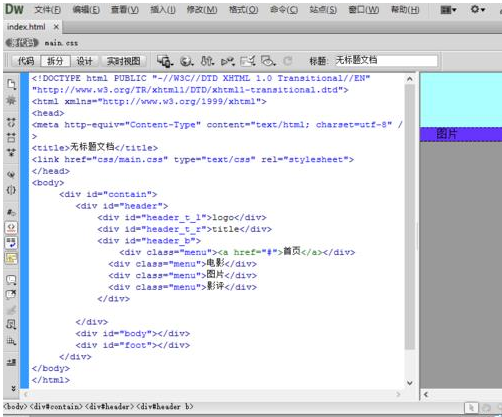
Task: Open related file main.css
Action: pos(61,43)
